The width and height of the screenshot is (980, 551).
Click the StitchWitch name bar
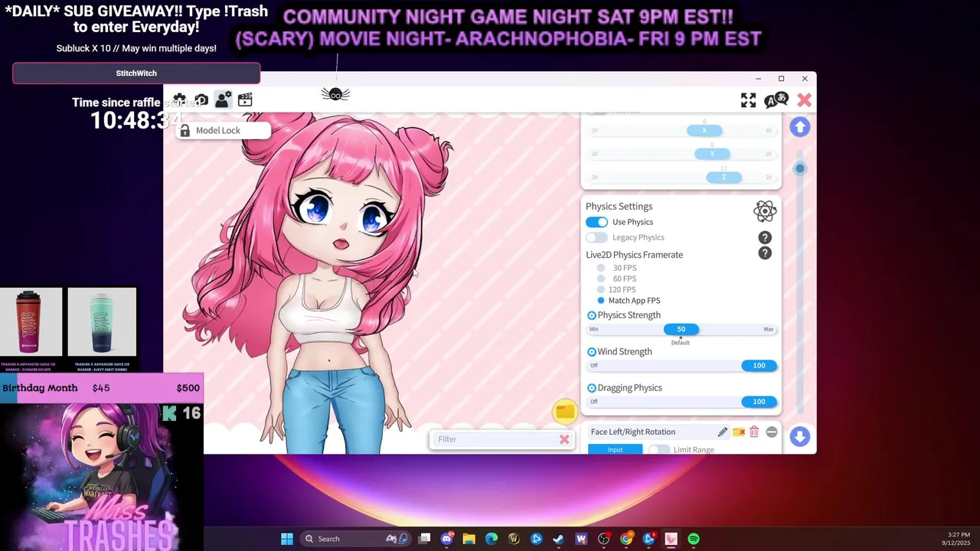click(136, 73)
